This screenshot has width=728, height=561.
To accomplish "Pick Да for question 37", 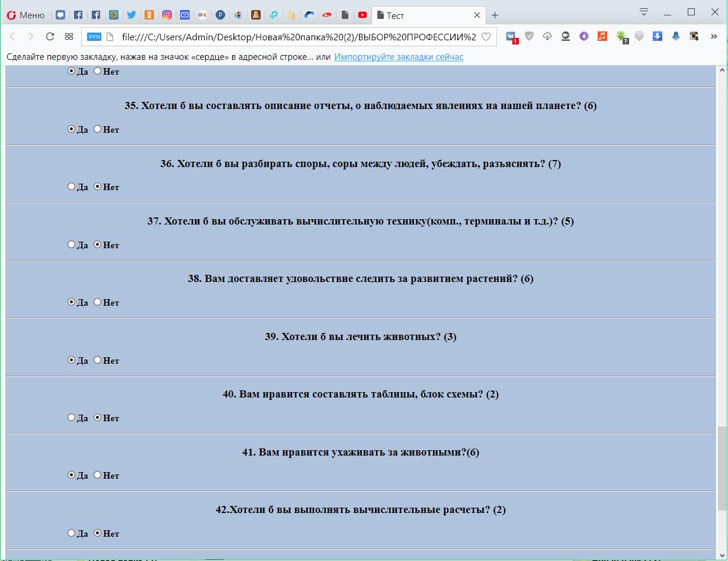I will 72,244.
